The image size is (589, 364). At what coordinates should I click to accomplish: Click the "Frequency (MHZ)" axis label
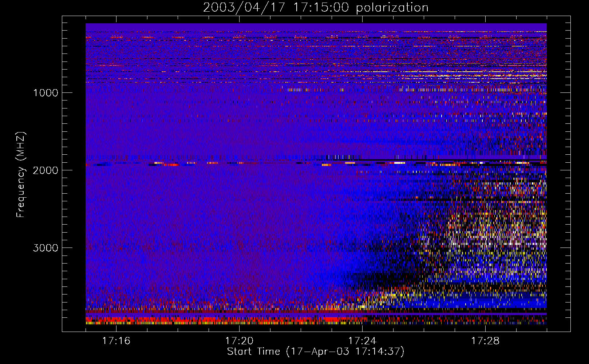tap(21, 175)
